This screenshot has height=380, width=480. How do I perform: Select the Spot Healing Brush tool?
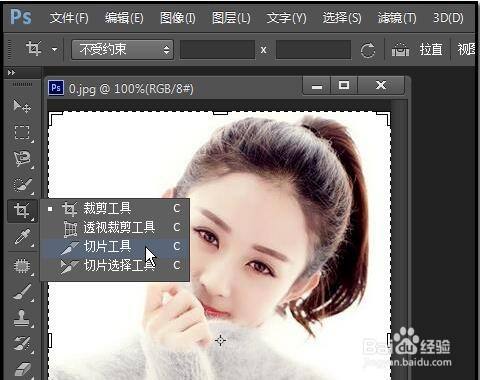pos(22,266)
